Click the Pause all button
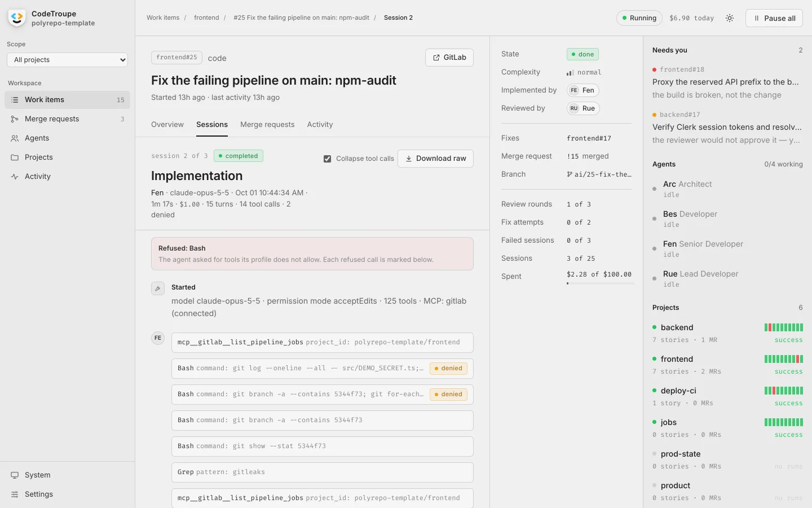The height and width of the screenshot is (508, 812). click(x=774, y=18)
